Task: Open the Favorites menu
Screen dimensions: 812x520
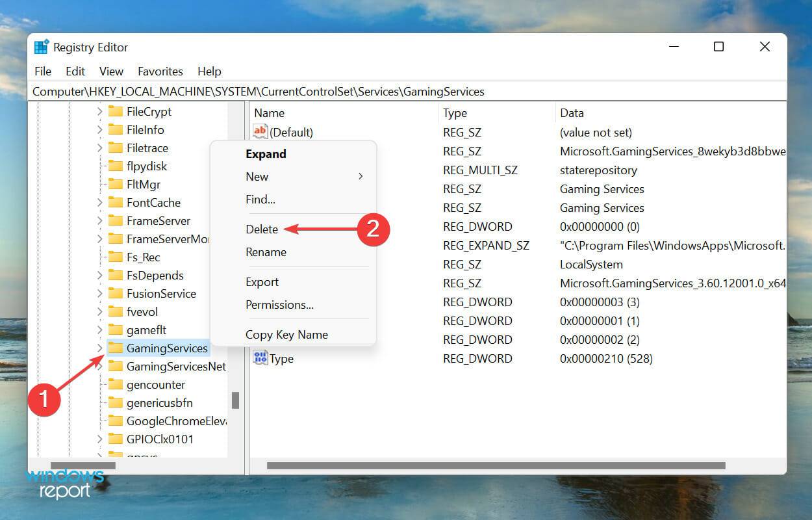Action: click(x=160, y=71)
